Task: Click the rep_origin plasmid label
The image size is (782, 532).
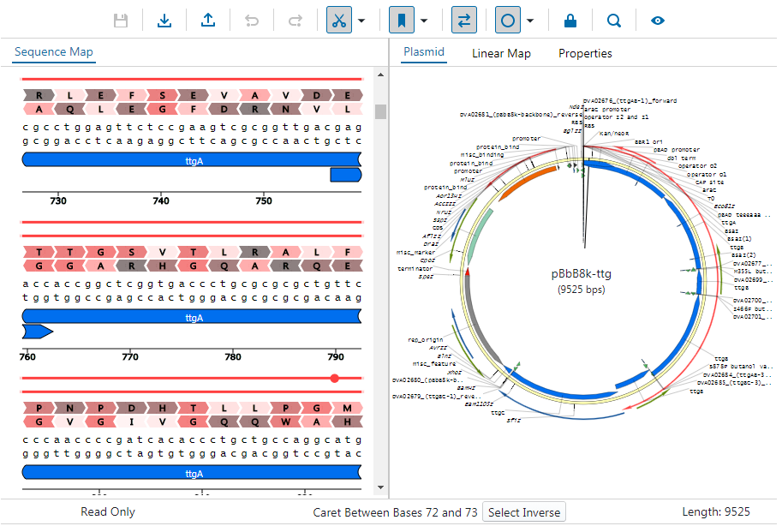Action: pyautogui.click(x=426, y=340)
